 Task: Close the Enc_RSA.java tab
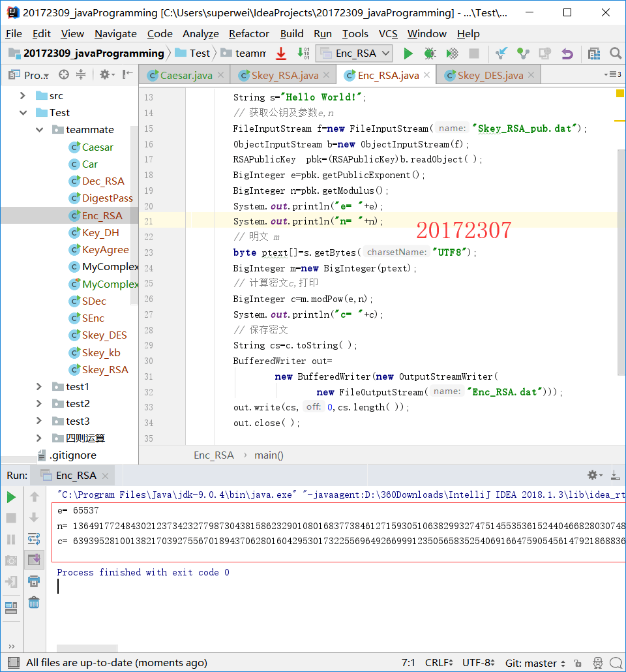pyautogui.click(x=426, y=75)
